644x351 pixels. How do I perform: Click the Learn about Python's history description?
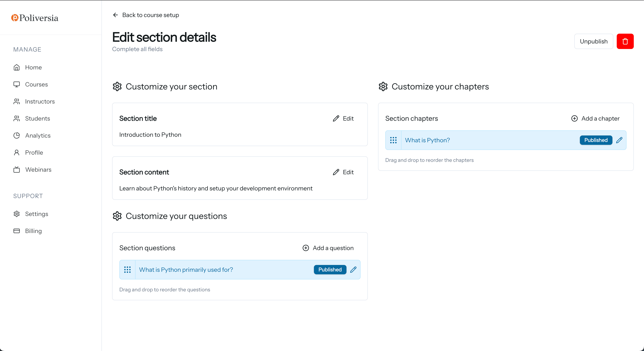click(216, 188)
